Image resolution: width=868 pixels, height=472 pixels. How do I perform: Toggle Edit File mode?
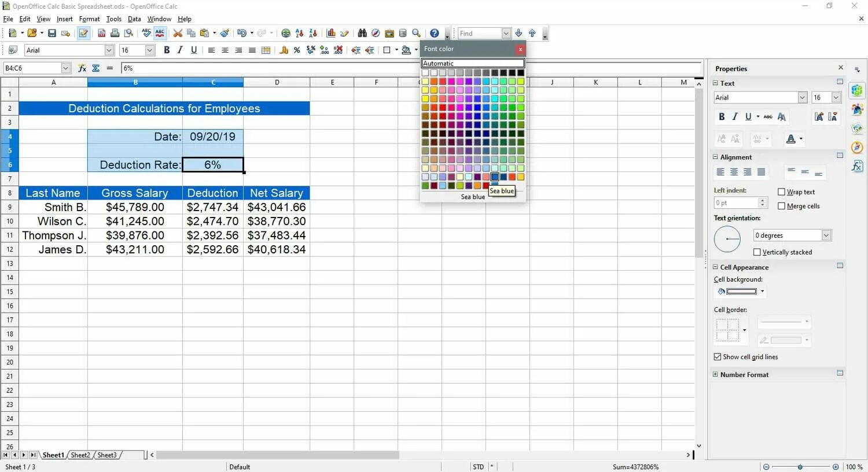pos(83,34)
